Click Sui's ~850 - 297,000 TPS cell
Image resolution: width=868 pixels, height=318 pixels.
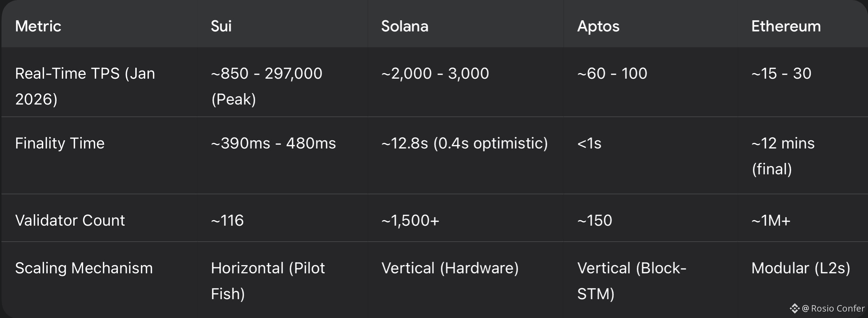click(266, 86)
